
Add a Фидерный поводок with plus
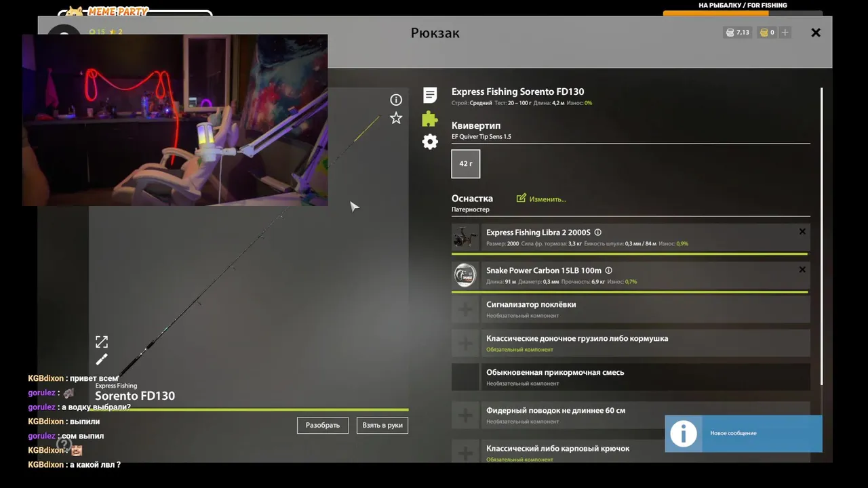(465, 415)
